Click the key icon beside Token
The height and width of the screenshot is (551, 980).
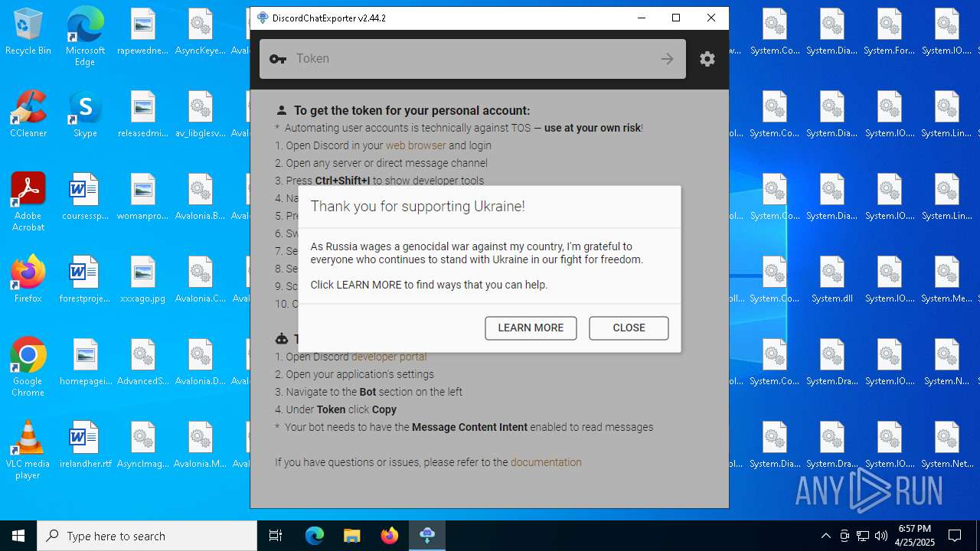278,59
